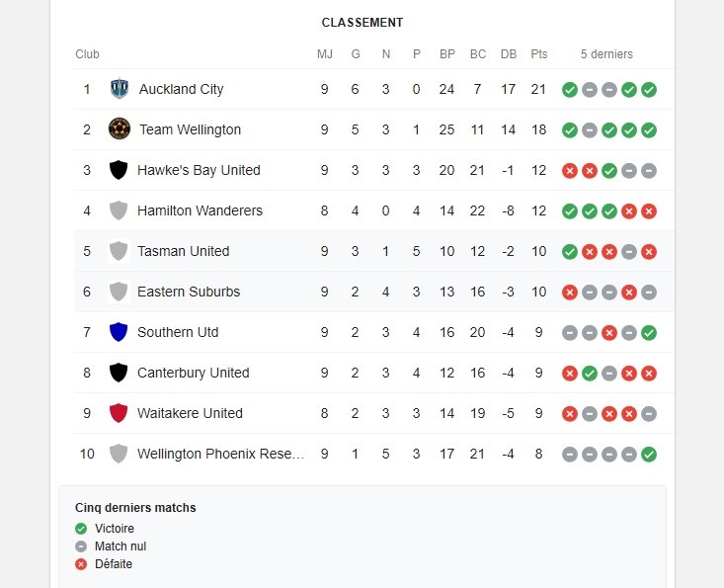The height and width of the screenshot is (588, 724).
Task: Click the Club column header
Action: (88, 54)
